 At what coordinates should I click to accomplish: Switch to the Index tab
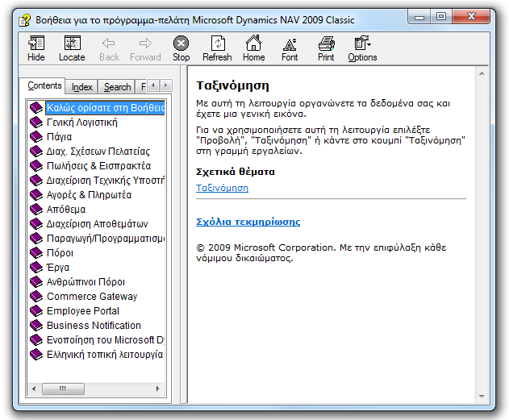click(81, 87)
